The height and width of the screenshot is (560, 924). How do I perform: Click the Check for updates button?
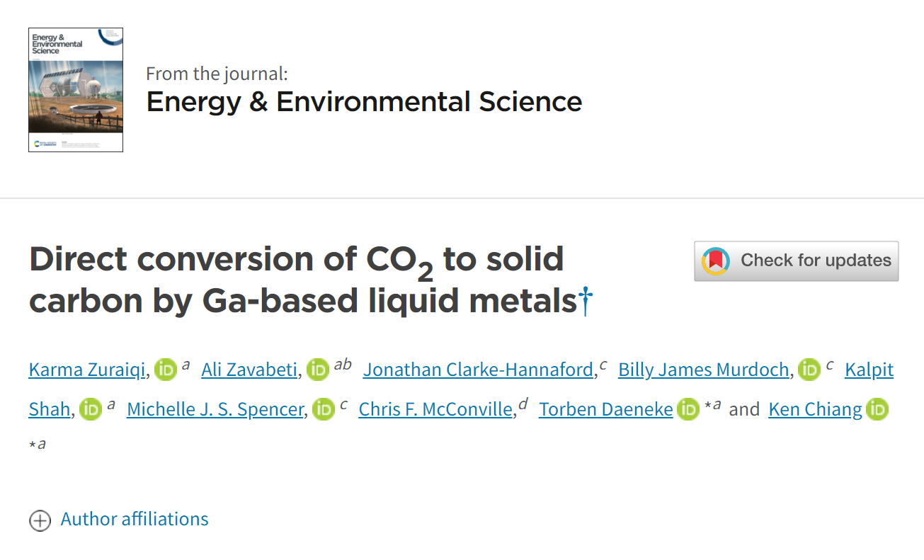tap(796, 261)
